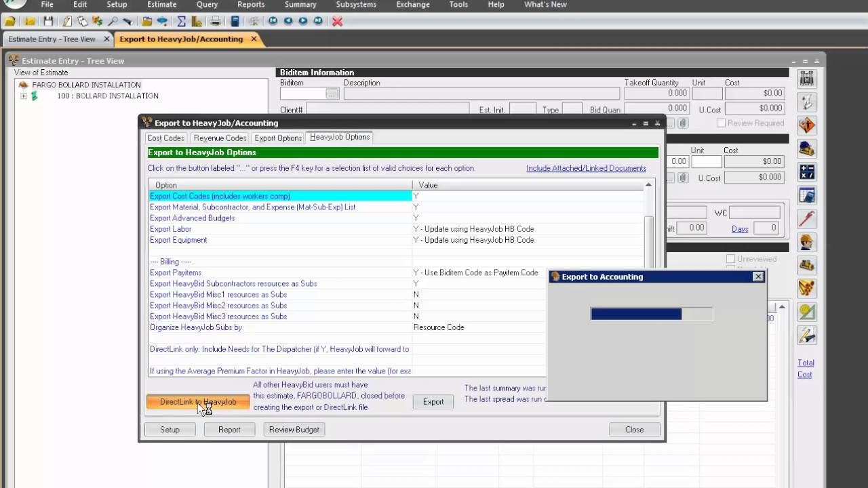Go to previous record navigation icon
The width and height of the screenshot is (868, 488).
(288, 21)
